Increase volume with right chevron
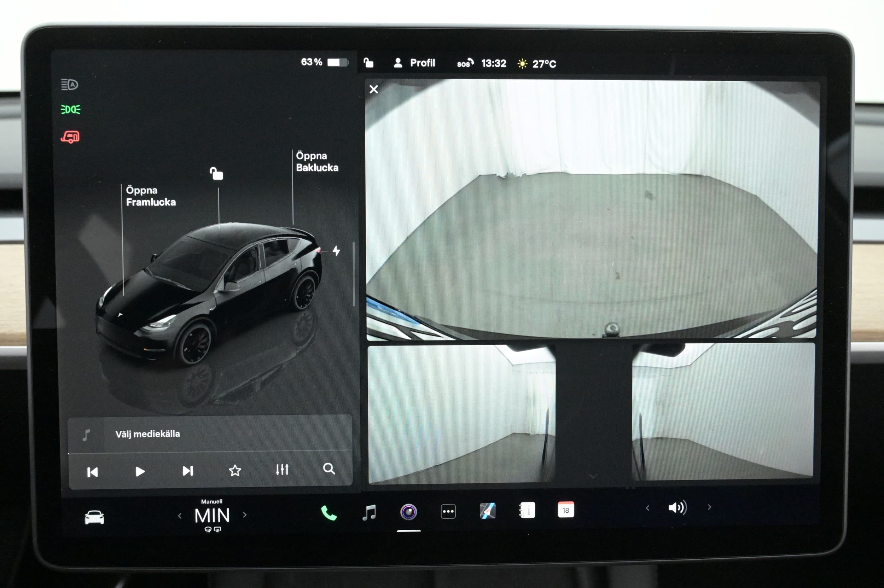 (x=709, y=507)
